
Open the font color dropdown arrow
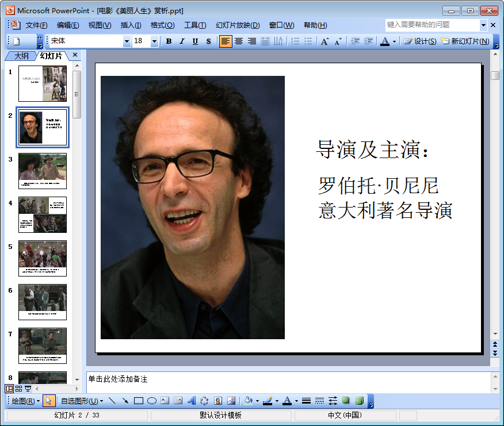[x=394, y=41]
